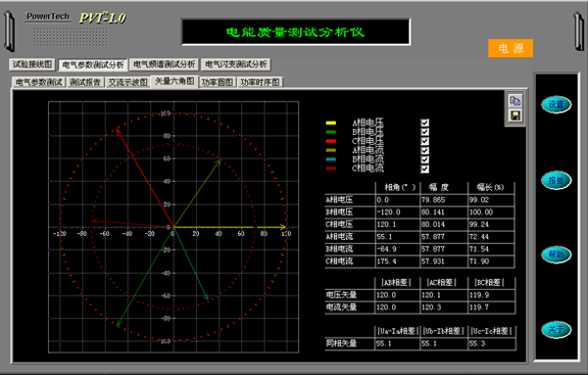
Task: Uncheck the A相电压 checkbox
Action: click(x=424, y=122)
